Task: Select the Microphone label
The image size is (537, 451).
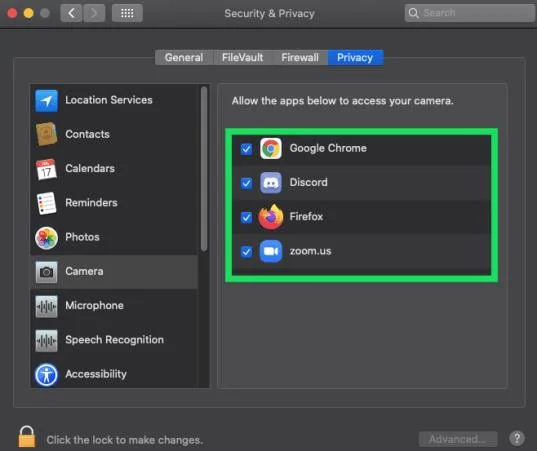Action: coord(94,305)
